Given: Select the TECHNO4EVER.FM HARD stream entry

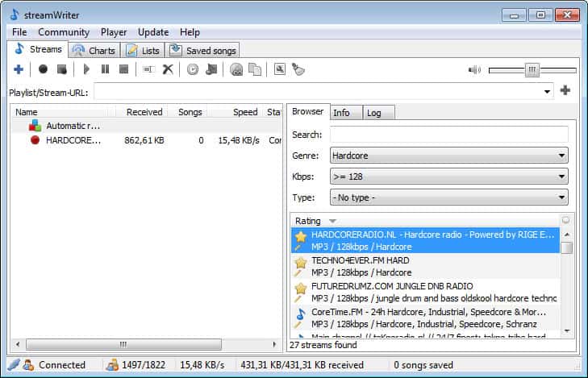Looking at the screenshot, I should click(x=426, y=266).
